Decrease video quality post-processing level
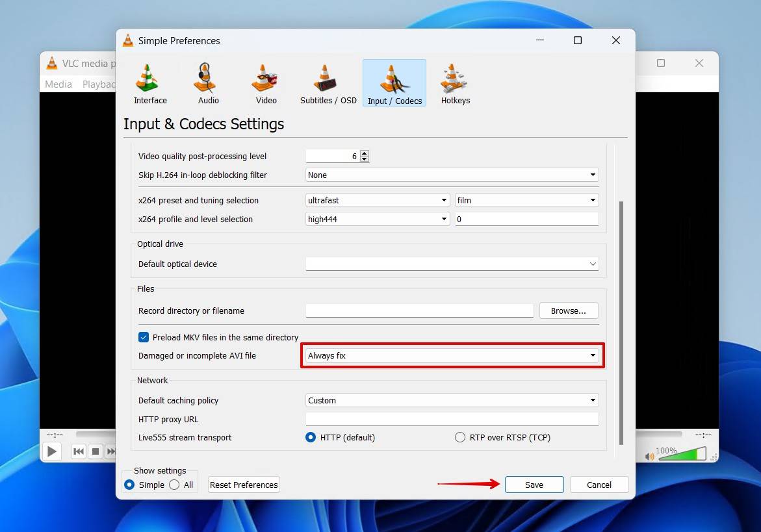Screen dimensions: 761x532 click(365, 159)
